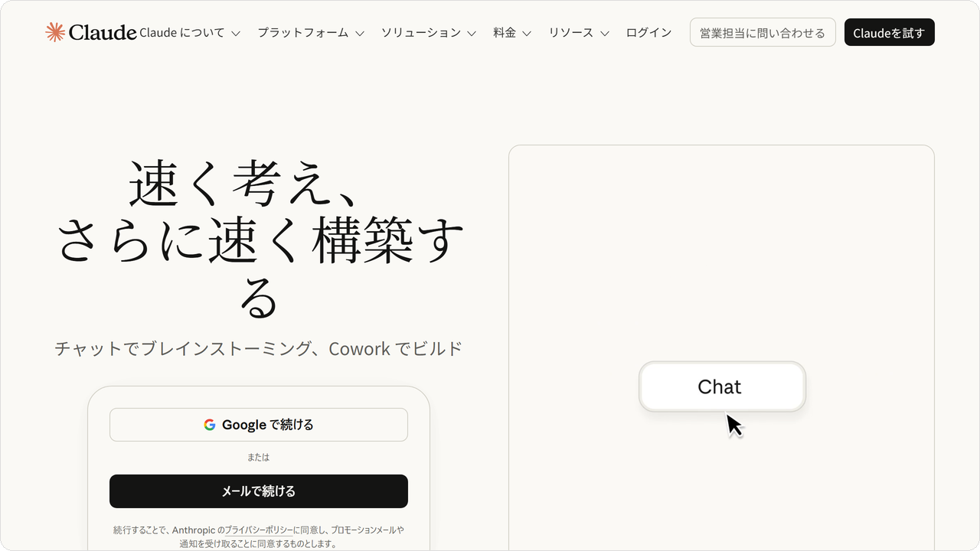Viewport: 980px width, 551px height.
Task: Click 営業担当に問い合わせる button
Action: click(763, 33)
